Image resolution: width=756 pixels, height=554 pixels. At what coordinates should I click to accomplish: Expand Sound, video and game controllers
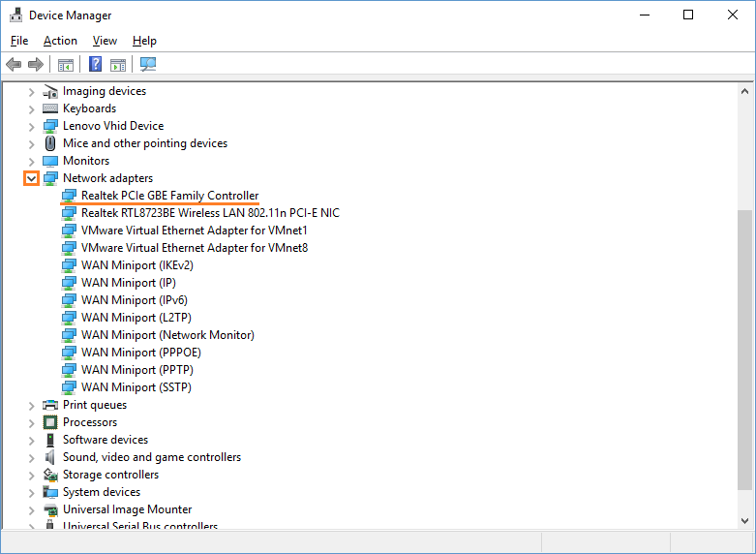[x=31, y=458]
